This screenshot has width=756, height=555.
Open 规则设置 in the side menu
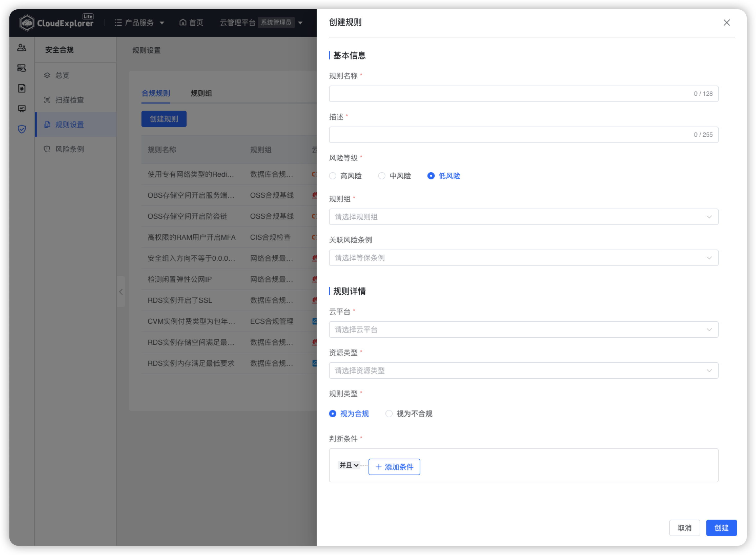76,124
